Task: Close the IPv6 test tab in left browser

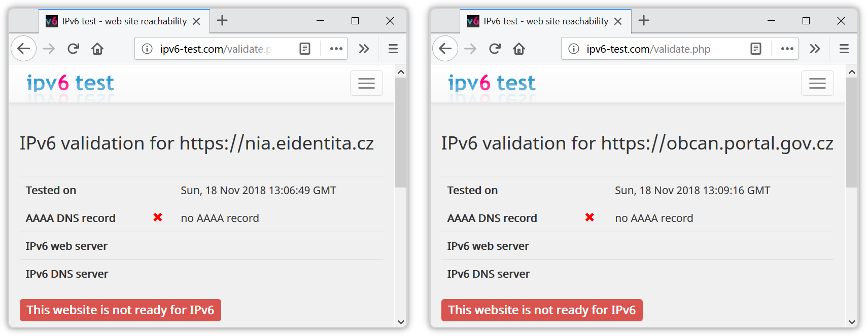Action: (x=196, y=21)
